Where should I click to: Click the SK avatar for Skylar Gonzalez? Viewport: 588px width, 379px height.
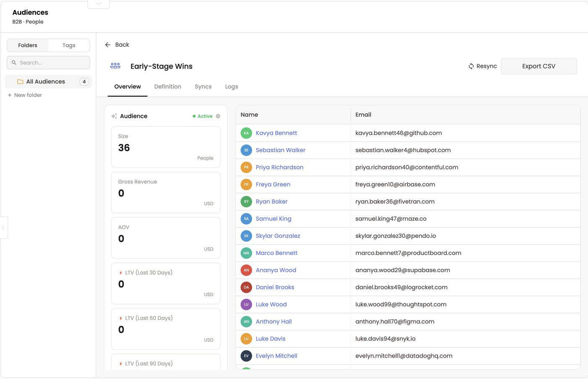click(246, 236)
